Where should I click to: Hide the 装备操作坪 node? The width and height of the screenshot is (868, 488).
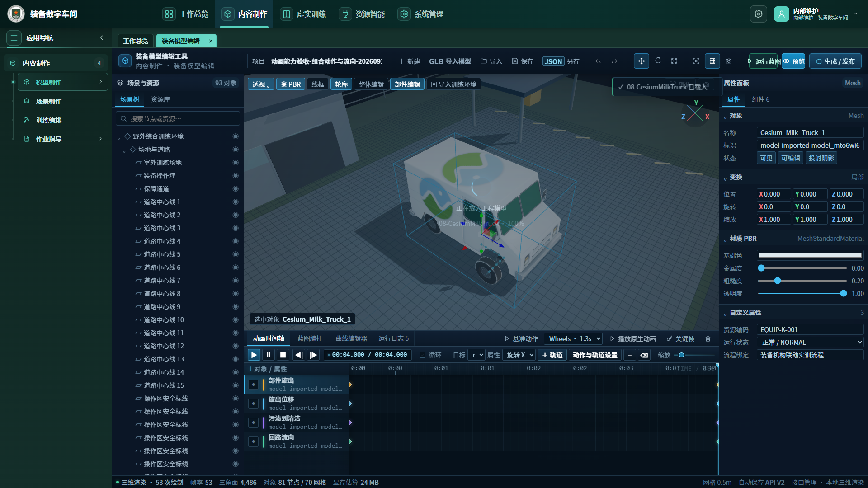point(236,176)
